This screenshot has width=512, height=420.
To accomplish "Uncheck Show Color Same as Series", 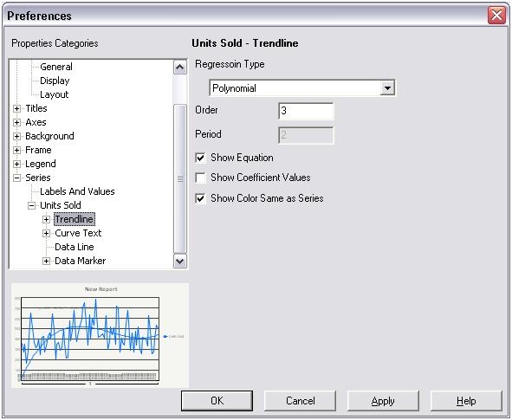I will 200,198.
